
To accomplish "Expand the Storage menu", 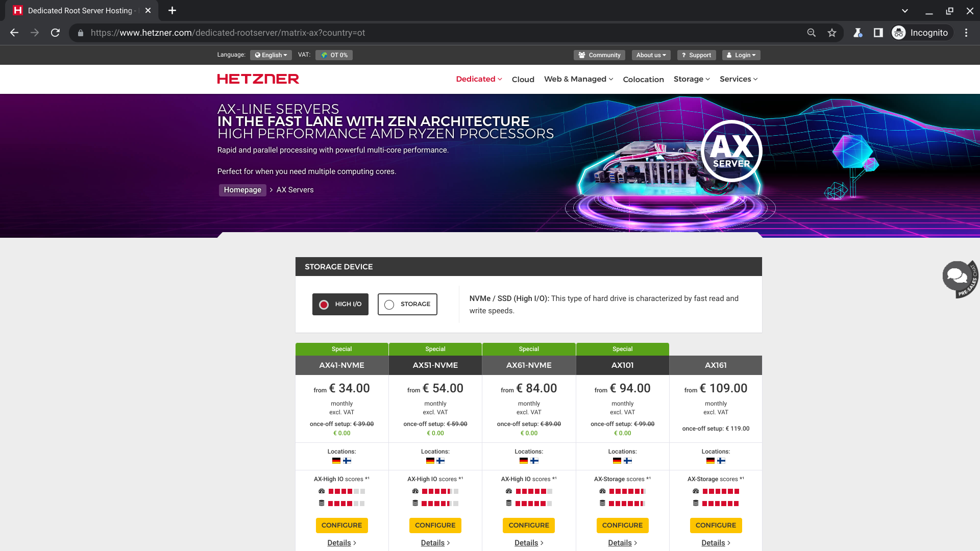I will point(692,79).
